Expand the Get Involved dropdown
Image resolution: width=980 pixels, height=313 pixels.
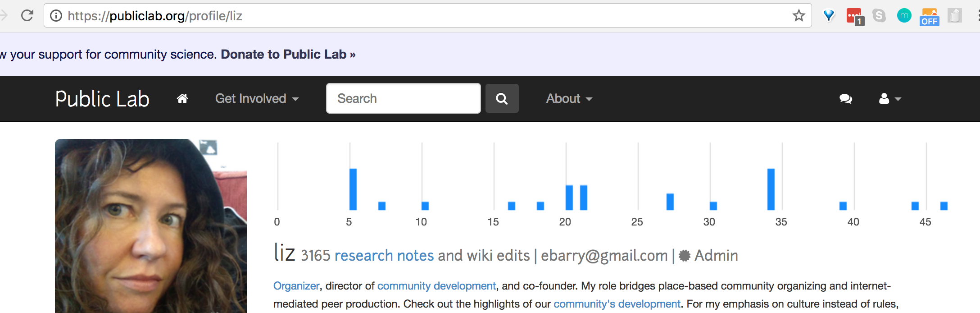pos(257,98)
